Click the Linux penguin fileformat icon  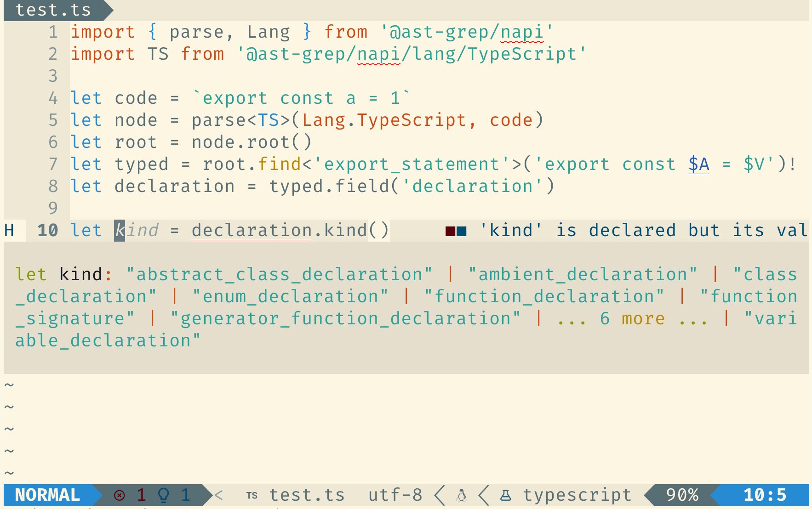[x=462, y=495]
